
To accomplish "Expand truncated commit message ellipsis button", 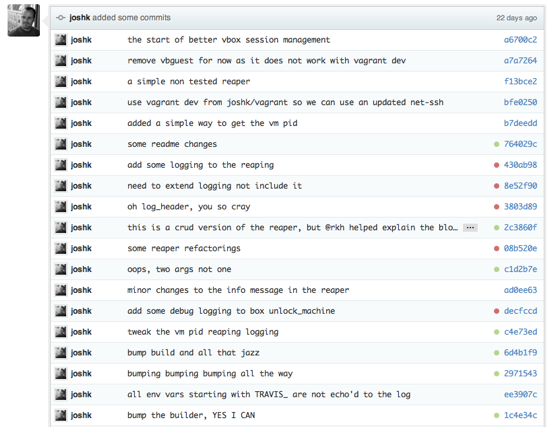I will (x=470, y=228).
